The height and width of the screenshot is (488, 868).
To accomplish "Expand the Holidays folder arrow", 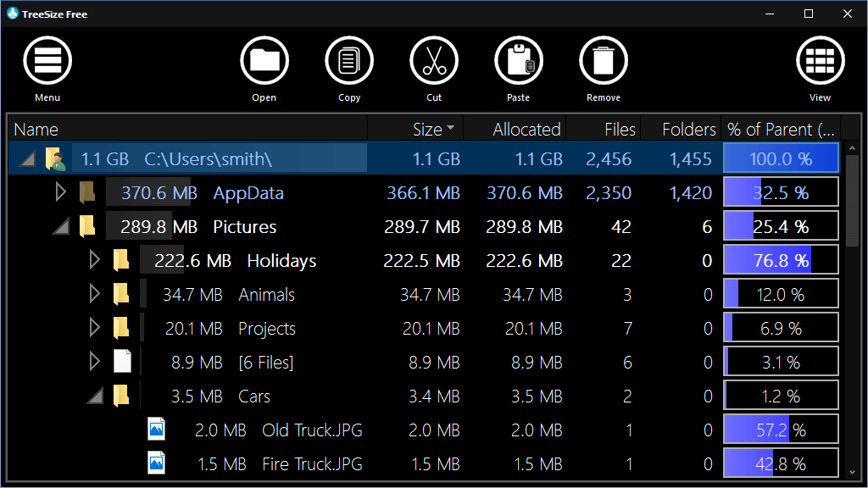I will pyautogui.click(x=94, y=261).
